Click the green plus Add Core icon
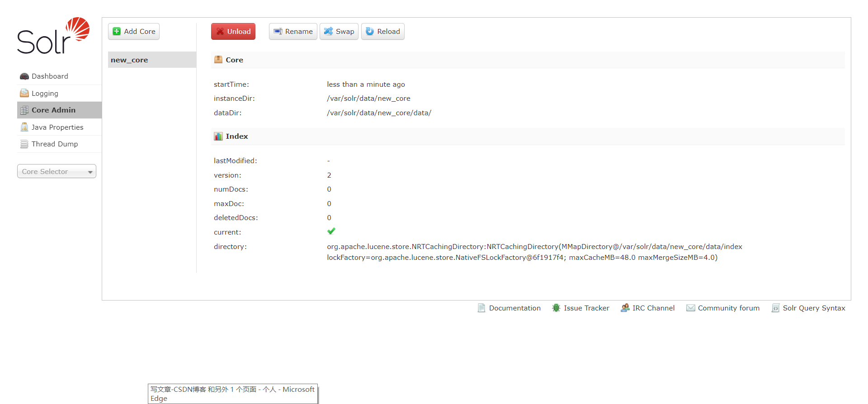868x404 pixels. 117,31
